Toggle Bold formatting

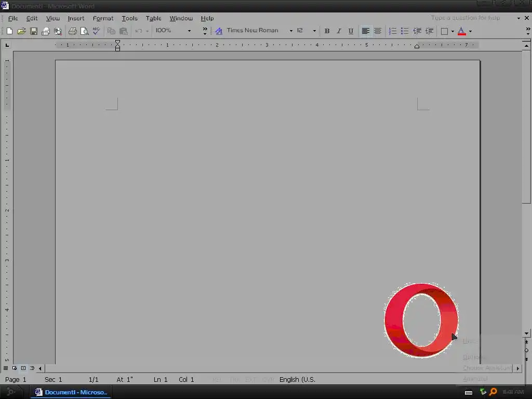click(x=327, y=31)
